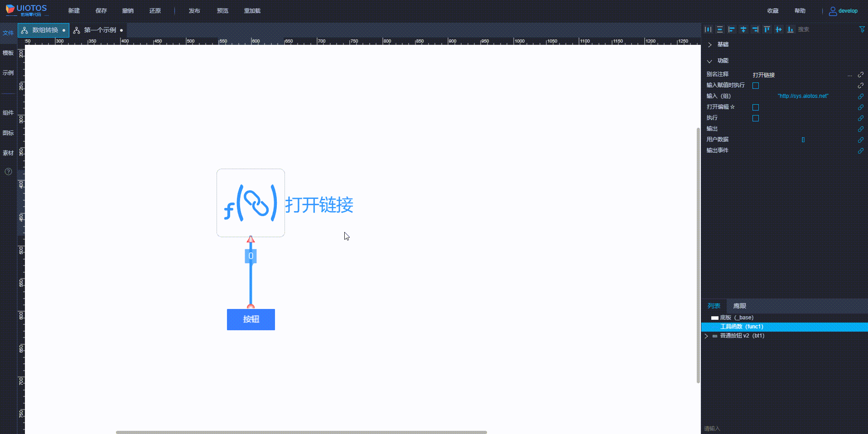This screenshot has height=434, width=868.
Task: Open the filter icon beside the search field
Action: click(x=862, y=29)
